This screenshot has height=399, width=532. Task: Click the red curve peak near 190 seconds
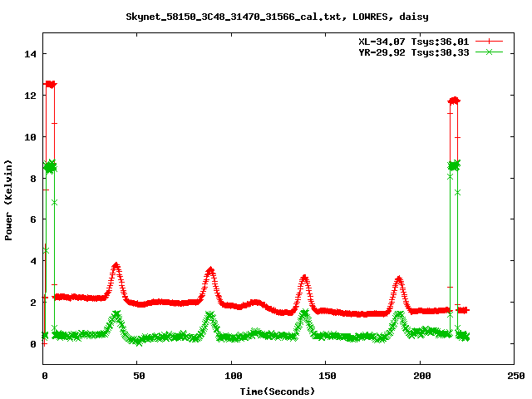click(x=399, y=279)
